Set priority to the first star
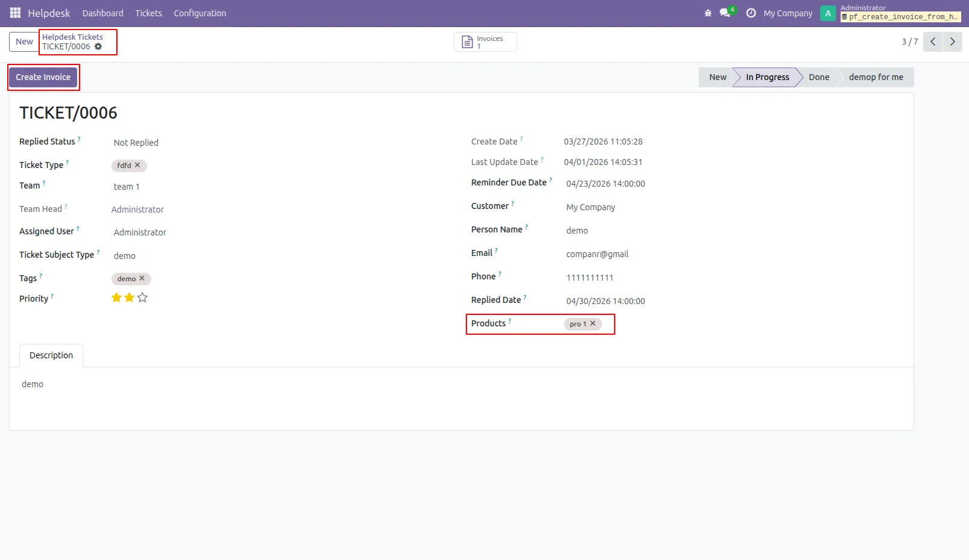This screenshot has height=560, width=969. coord(116,297)
